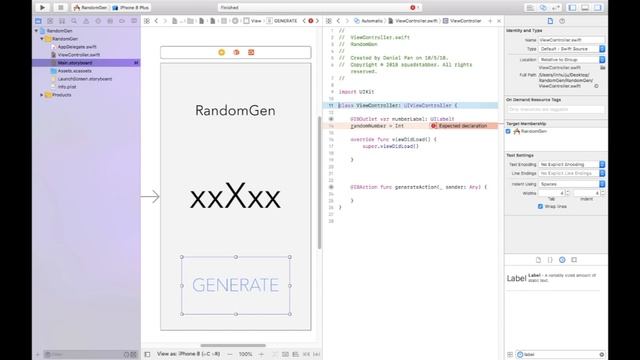Open the Source Control navigator tab

click(x=50, y=21)
